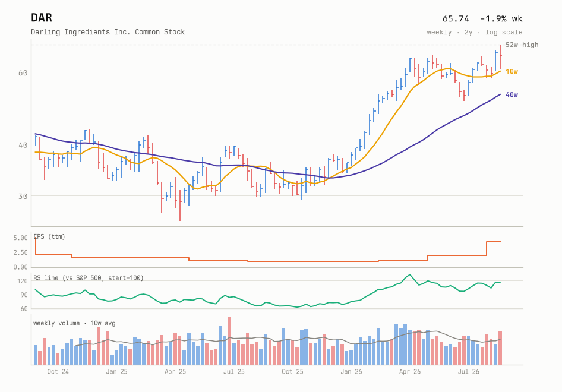Screen dimensions: 562x392
Task: Click the 60 price axis label
Action: tap(23, 73)
